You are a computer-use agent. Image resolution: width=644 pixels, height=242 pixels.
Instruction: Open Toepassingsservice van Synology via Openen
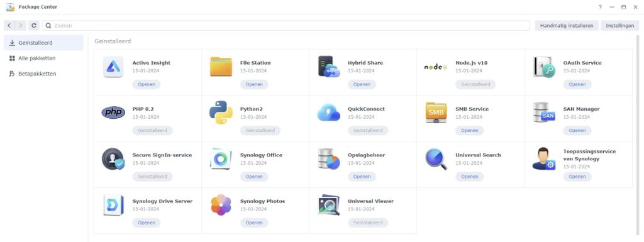tap(577, 177)
